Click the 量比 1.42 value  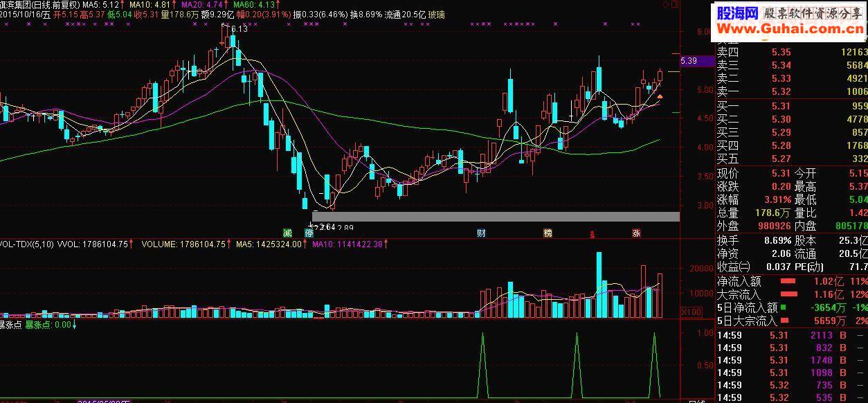click(858, 213)
